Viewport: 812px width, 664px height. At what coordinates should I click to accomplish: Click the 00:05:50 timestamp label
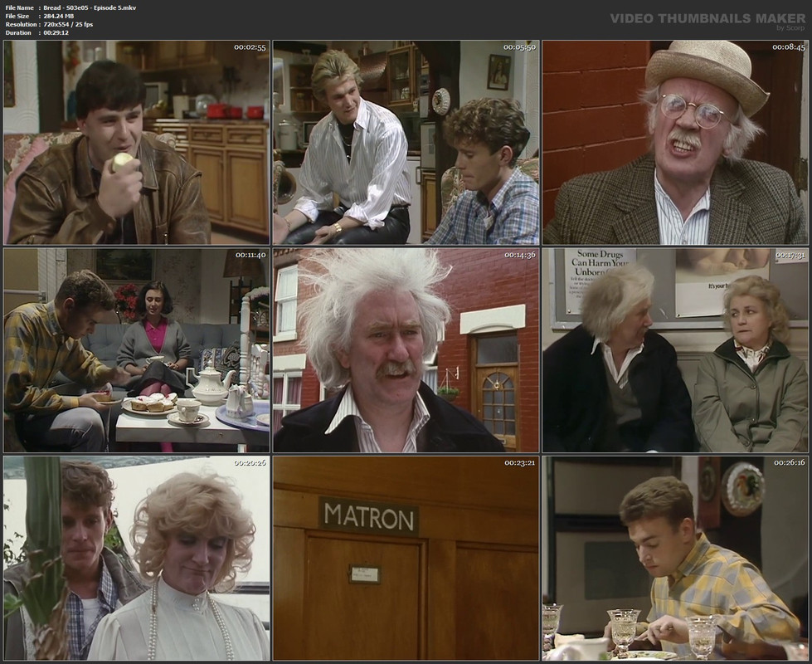click(519, 47)
